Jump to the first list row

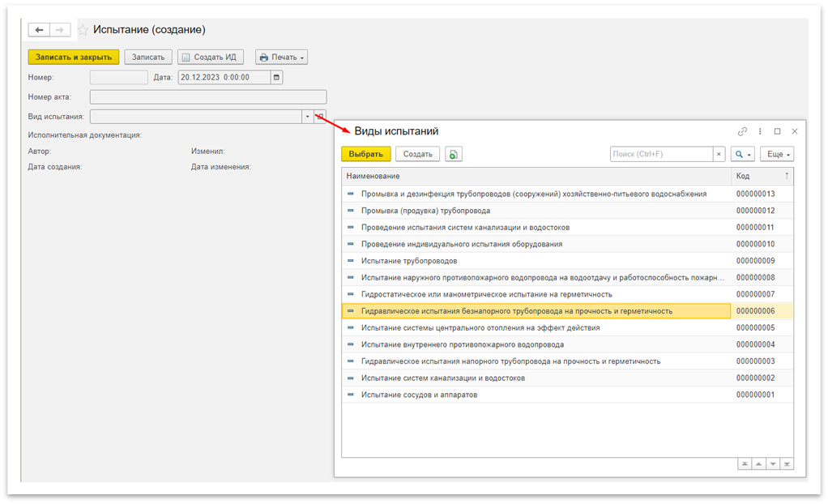(744, 463)
